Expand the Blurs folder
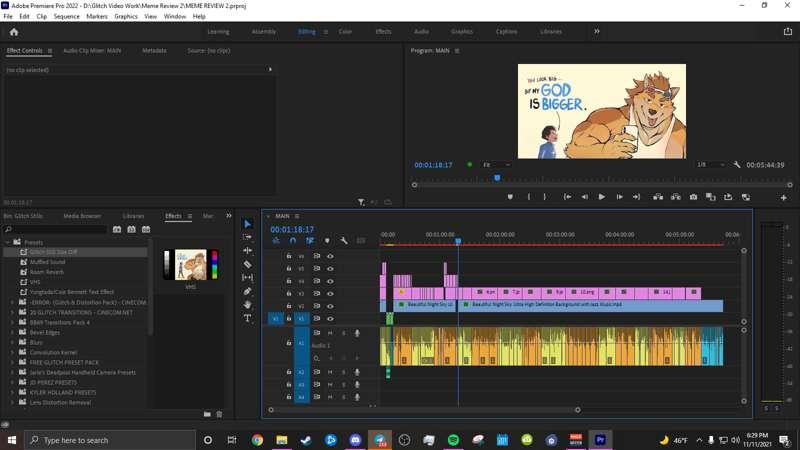800x450 pixels. (x=12, y=342)
